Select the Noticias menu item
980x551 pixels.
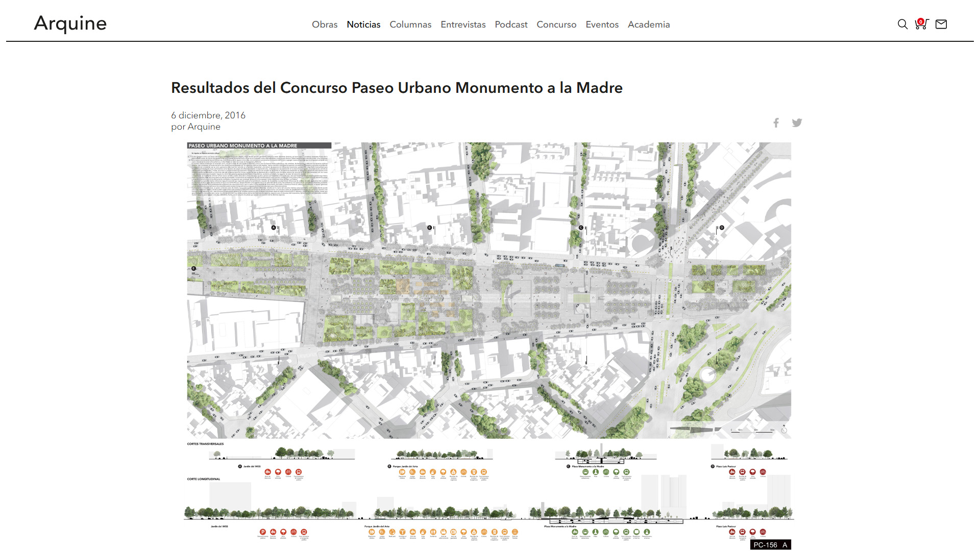pyautogui.click(x=363, y=24)
